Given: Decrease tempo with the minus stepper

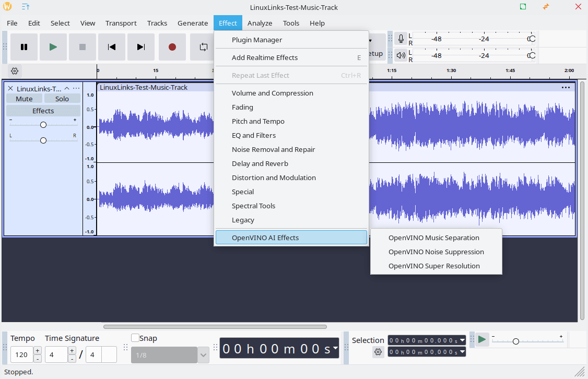Looking at the screenshot, I should [x=38, y=359].
